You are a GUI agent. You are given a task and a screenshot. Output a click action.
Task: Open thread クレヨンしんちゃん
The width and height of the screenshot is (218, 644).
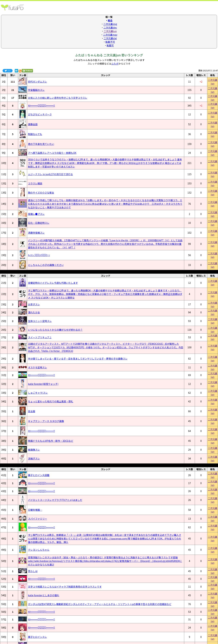[39, 550]
